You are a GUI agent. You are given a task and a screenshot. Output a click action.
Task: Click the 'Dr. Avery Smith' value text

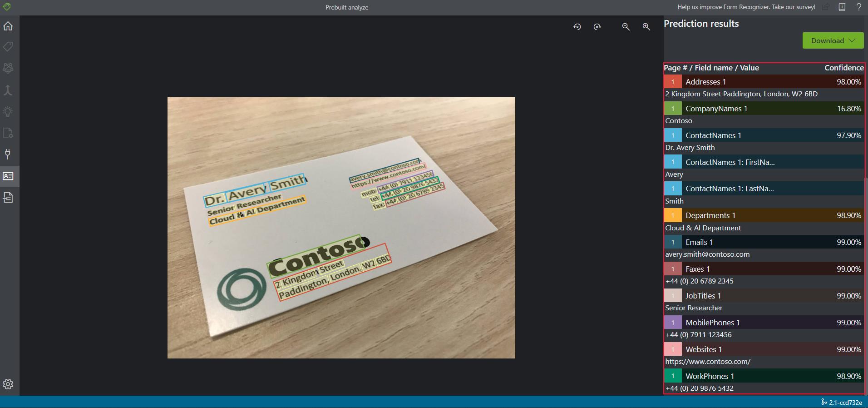(690, 148)
